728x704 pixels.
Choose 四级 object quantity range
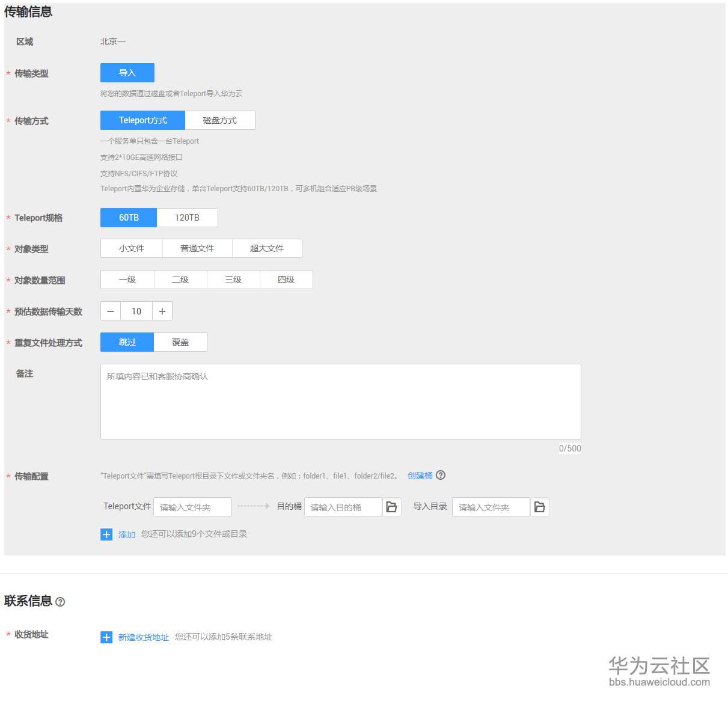286,279
